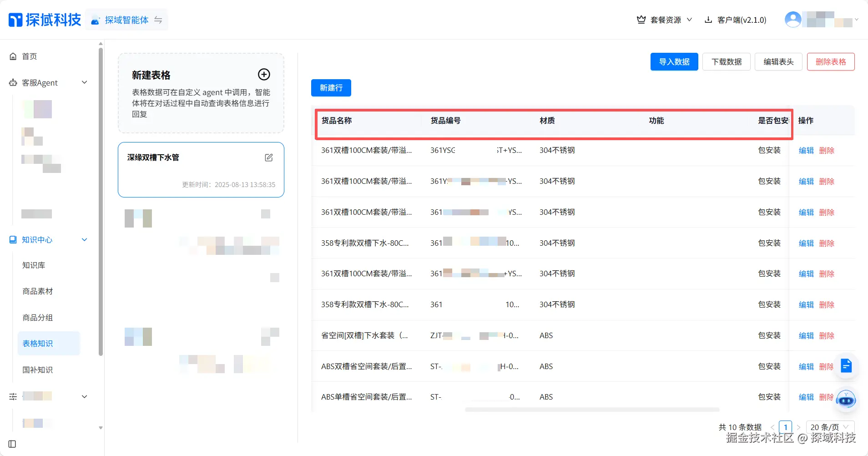Open the user avatar profile
The image size is (868, 456).
(793, 19)
